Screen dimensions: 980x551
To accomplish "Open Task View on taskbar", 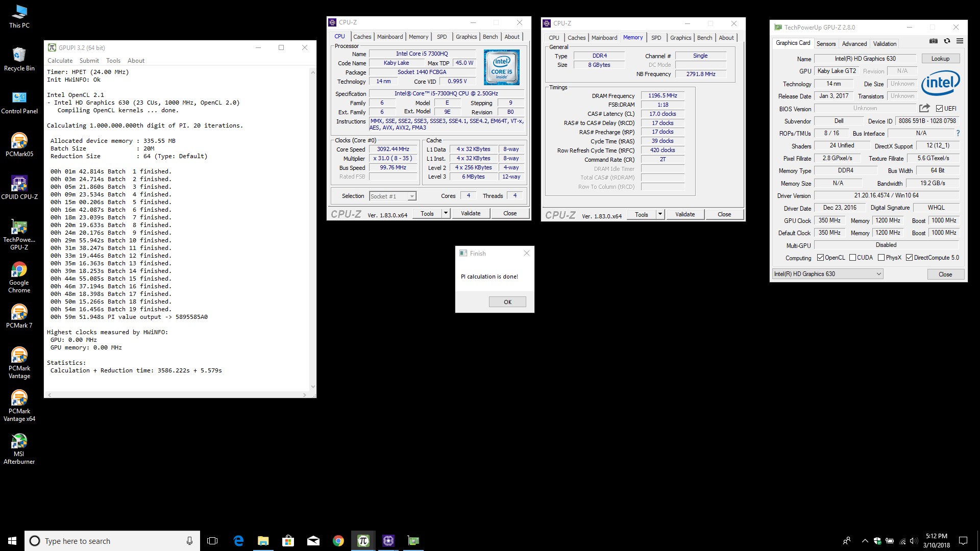I will 212,541.
